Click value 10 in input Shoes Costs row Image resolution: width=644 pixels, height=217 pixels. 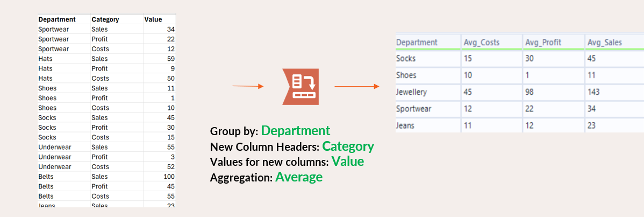pyautogui.click(x=171, y=108)
